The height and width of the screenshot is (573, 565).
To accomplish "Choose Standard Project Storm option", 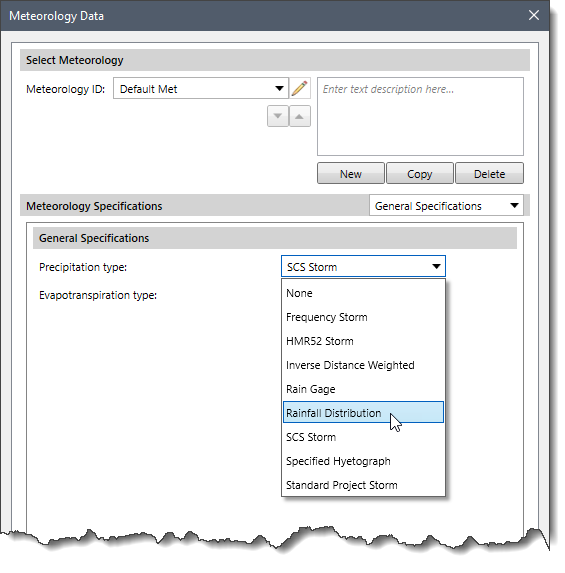I will (363, 485).
